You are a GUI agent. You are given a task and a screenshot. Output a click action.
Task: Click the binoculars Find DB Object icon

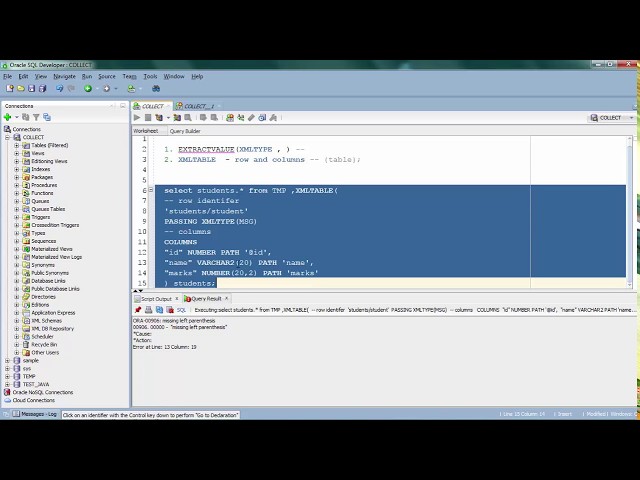click(156, 88)
